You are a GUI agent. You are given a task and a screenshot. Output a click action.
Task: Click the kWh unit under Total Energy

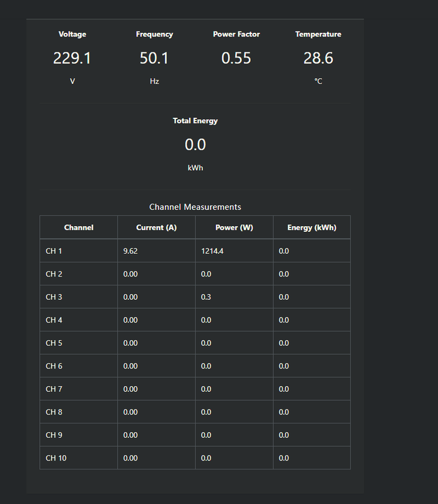(195, 168)
